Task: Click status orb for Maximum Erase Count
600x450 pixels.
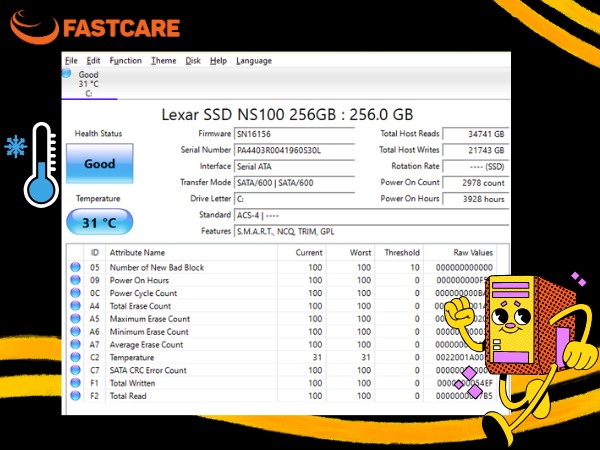Action: [x=75, y=319]
